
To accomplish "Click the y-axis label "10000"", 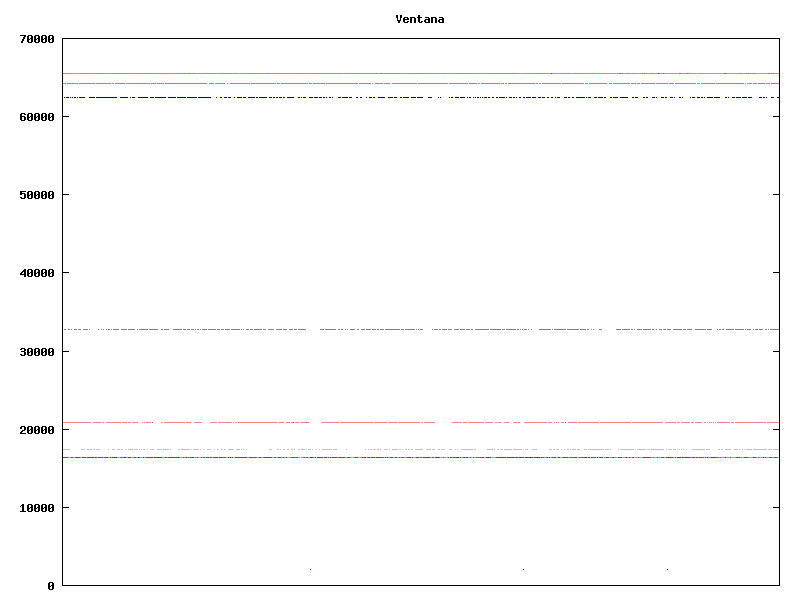I will [37, 508].
